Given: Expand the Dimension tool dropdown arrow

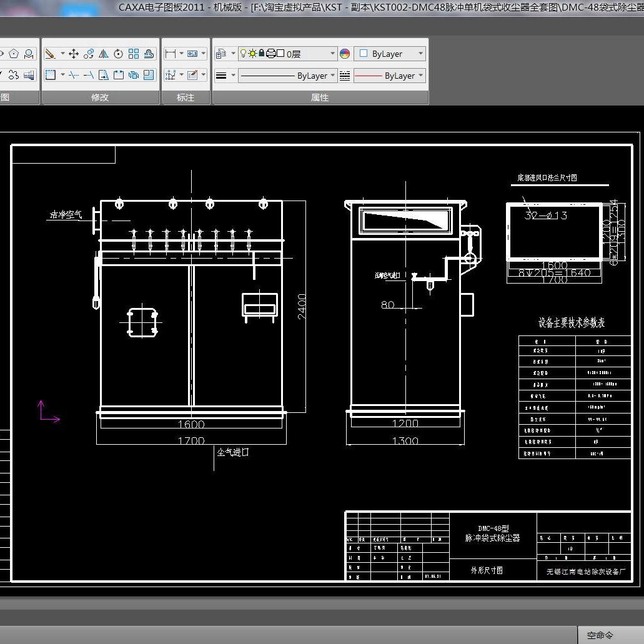Looking at the screenshot, I should [x=181, y=54].
